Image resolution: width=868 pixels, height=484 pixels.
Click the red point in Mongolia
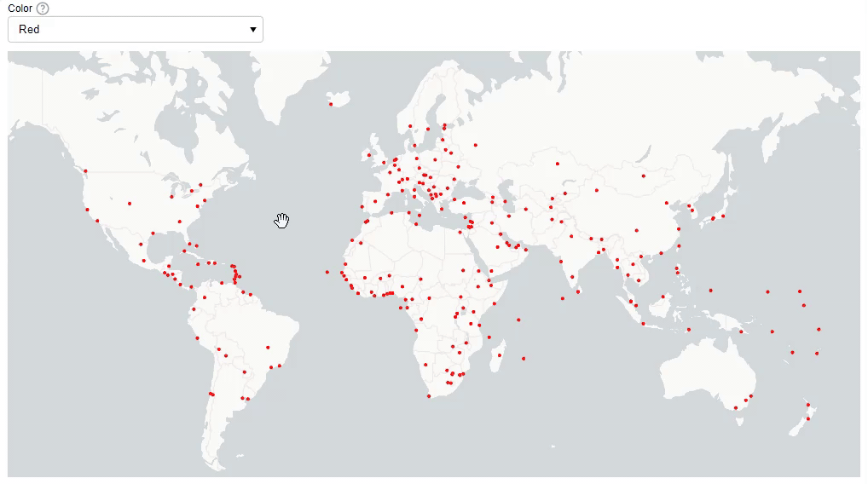point(644,176)
